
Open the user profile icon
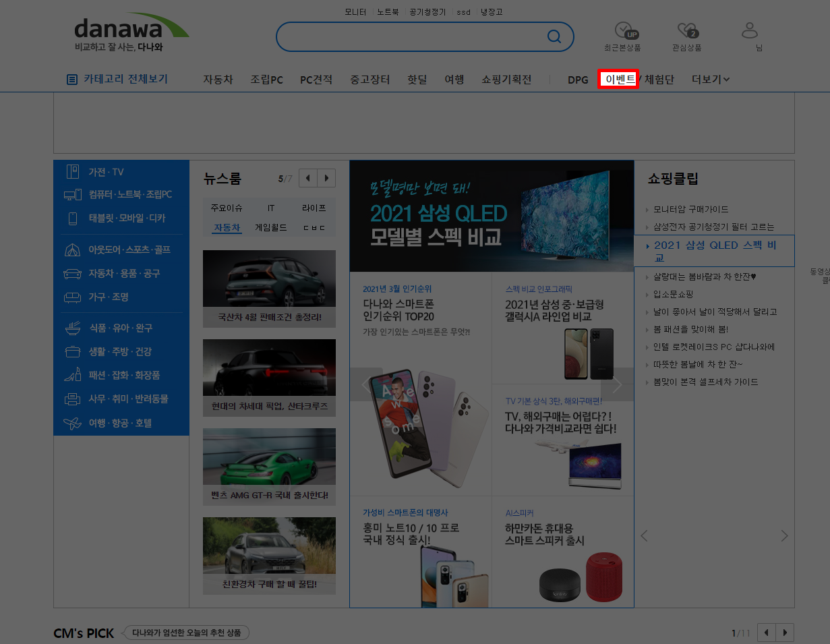[750, 30]
